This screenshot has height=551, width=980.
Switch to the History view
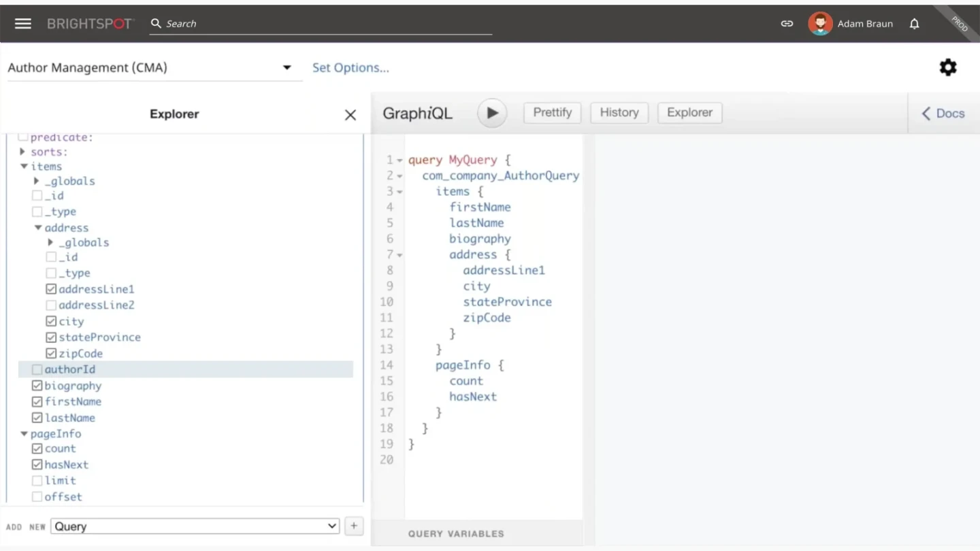tap(619, 113)
